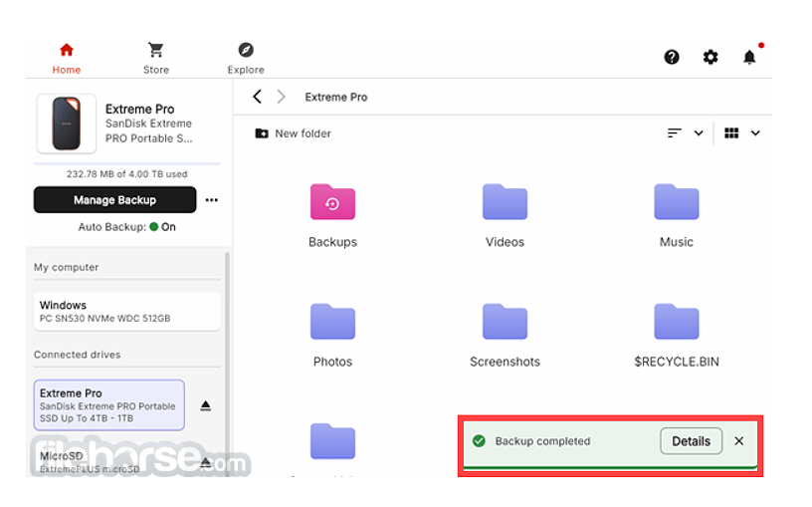Open the partially visible bottom folder

332,441
